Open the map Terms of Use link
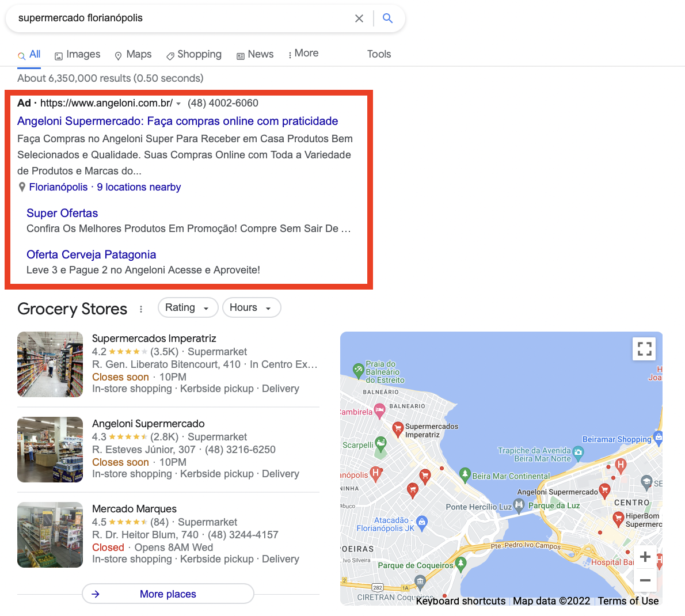 pos(628,601)
